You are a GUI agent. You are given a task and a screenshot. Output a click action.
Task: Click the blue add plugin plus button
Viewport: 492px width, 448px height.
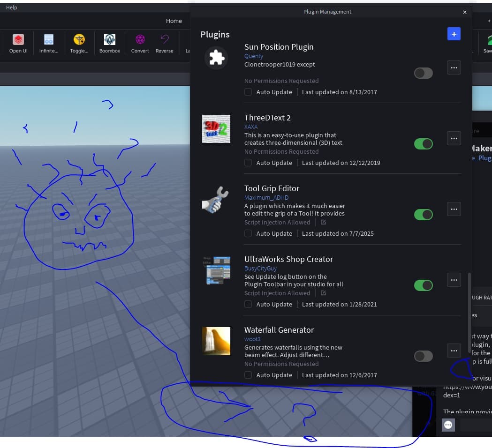454,34
